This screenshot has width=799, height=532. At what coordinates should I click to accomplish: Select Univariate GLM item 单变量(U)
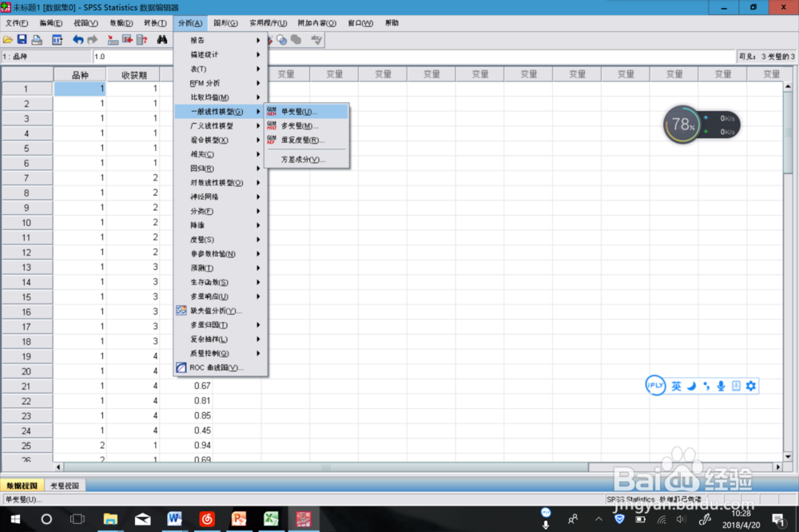(x=306, y=112)
